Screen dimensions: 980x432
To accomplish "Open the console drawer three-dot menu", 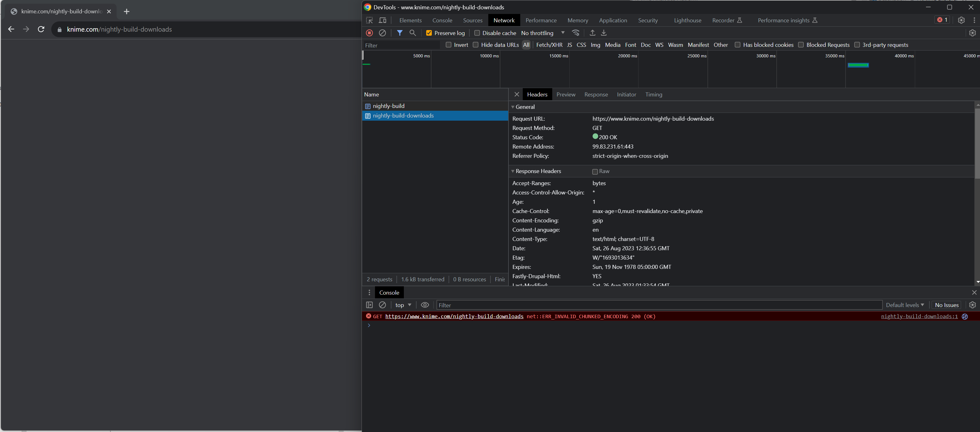I will (x=369, y=292).
